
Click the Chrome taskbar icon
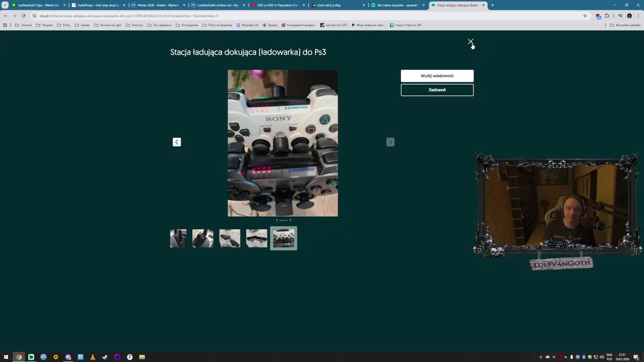point(19,357)
